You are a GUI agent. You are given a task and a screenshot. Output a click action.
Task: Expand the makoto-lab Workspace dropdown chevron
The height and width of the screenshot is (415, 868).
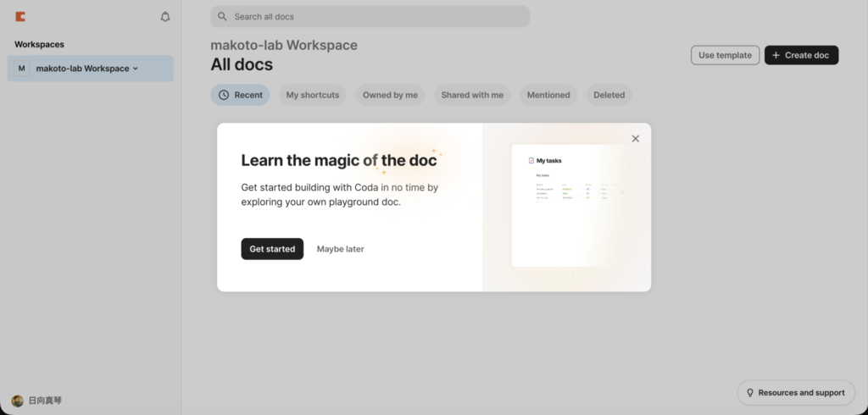coord(136,69)
